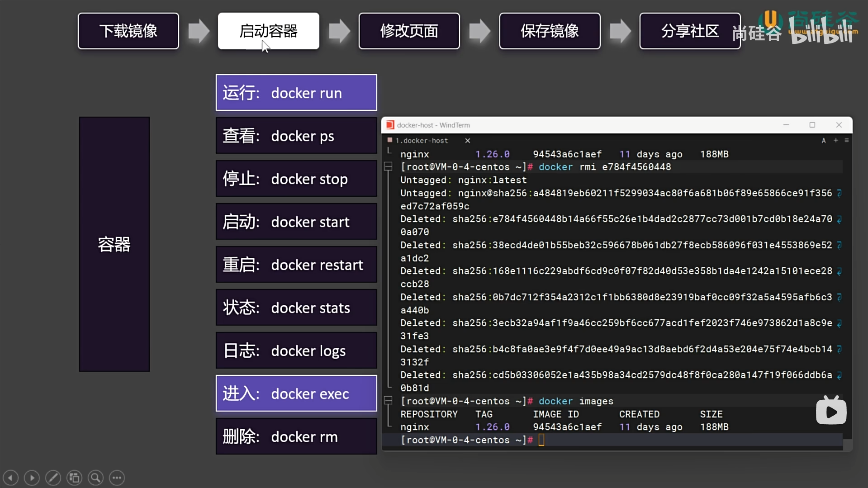Click the 'Untagged: nginx@sha256:a484819e…' line

616,193
